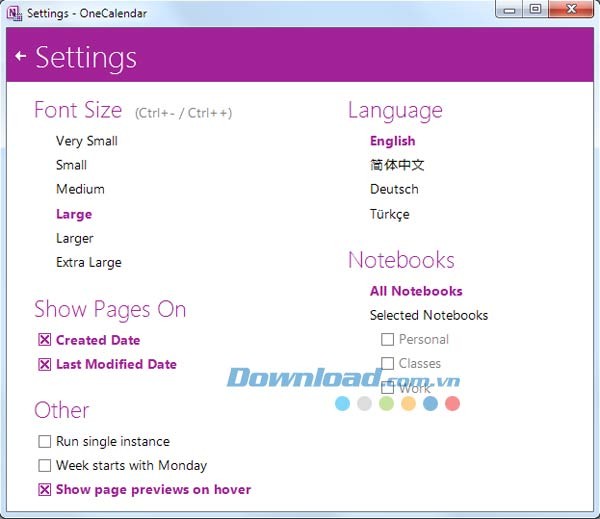Select the All Notebooks option

click(x=416, y=291)
